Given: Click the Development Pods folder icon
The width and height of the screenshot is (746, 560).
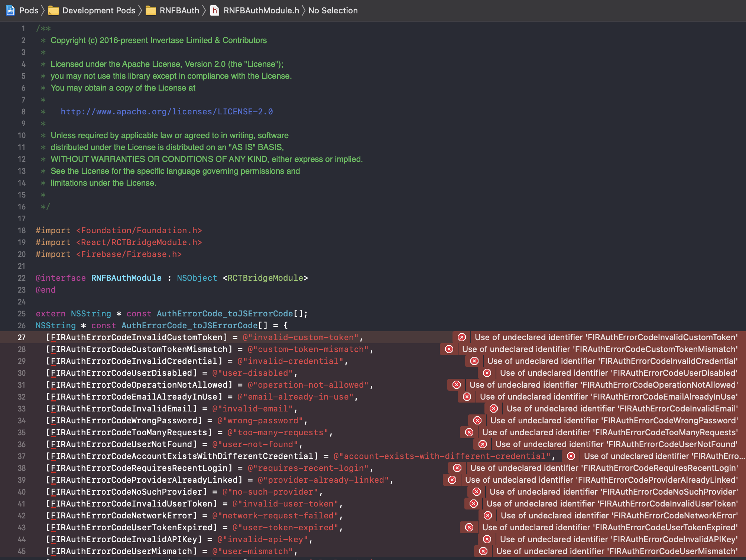Looking at the screenshot, I should click(53, 10).
